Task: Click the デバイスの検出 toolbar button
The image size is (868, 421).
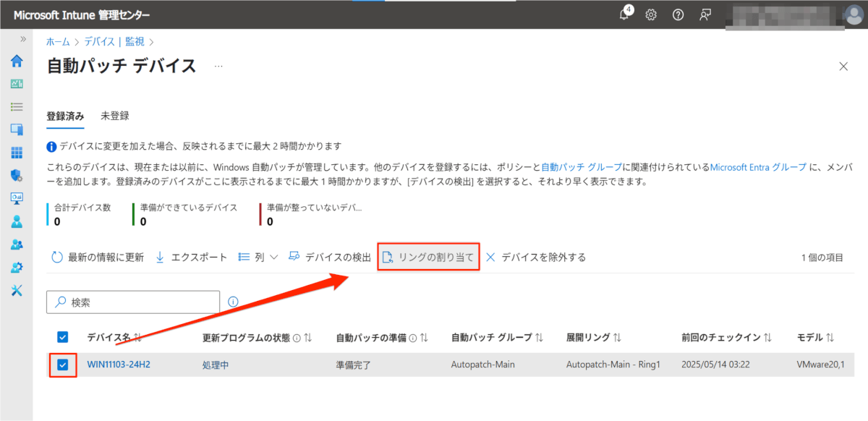Action: (x=330, y=258)
